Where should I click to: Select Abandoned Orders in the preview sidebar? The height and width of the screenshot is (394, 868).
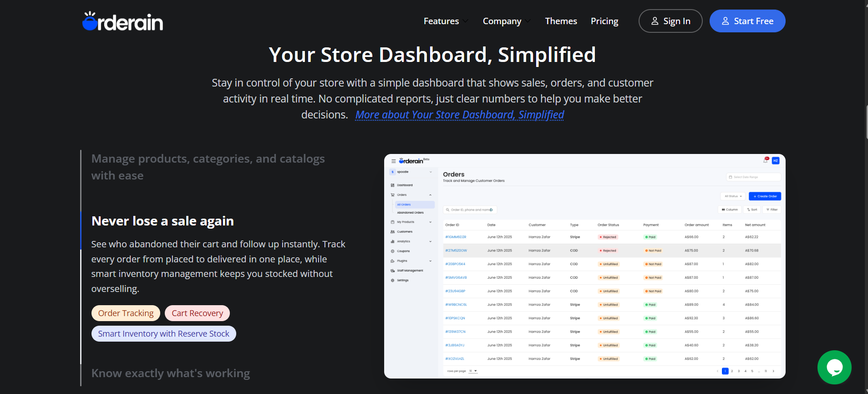coord(410,213)
